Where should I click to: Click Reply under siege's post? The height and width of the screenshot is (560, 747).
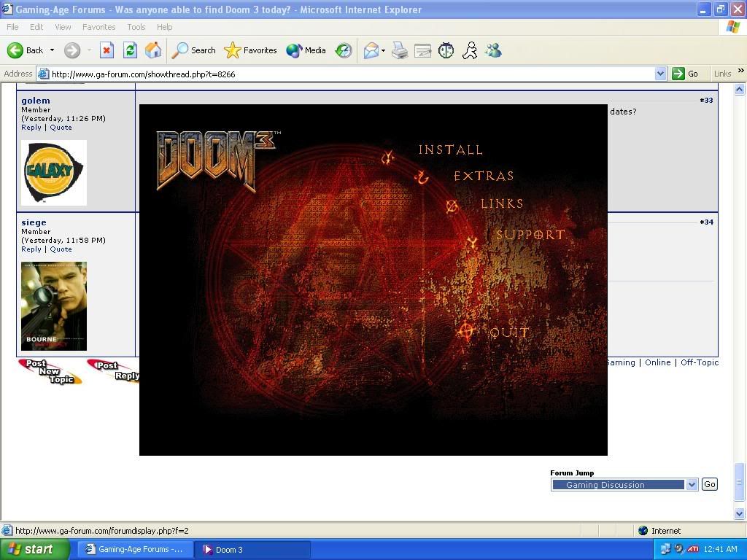tap(31, 249)
